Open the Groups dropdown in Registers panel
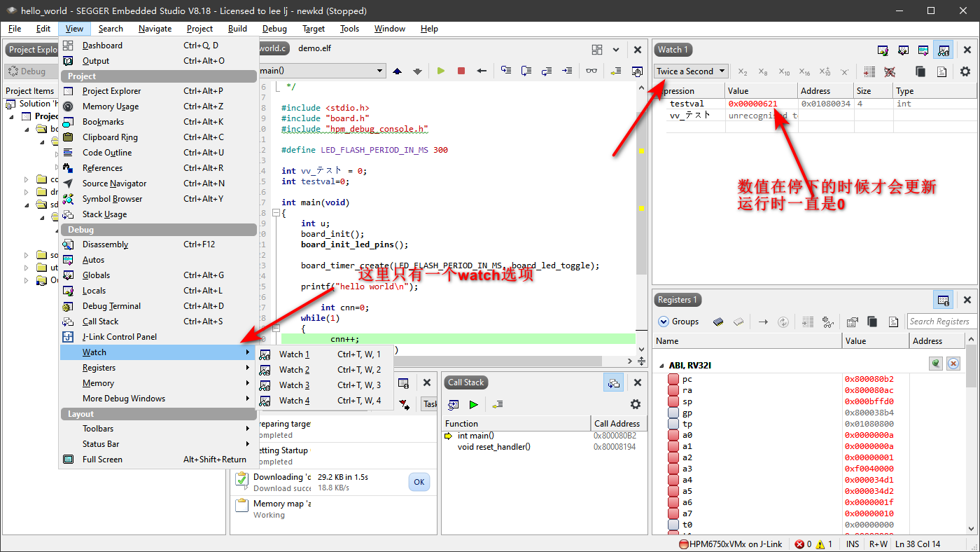980x552 pixels. [x=678, y=322]
